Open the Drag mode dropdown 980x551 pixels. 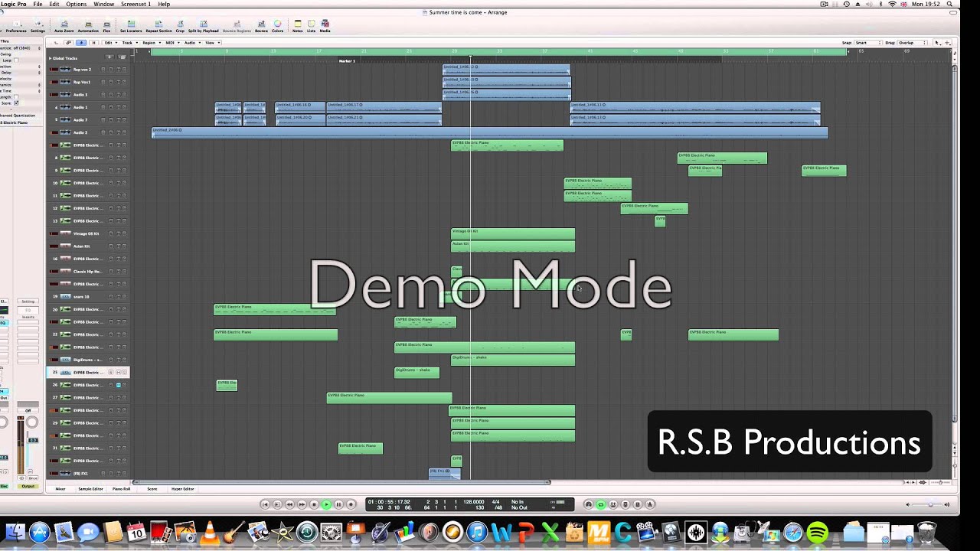point(911,43)
